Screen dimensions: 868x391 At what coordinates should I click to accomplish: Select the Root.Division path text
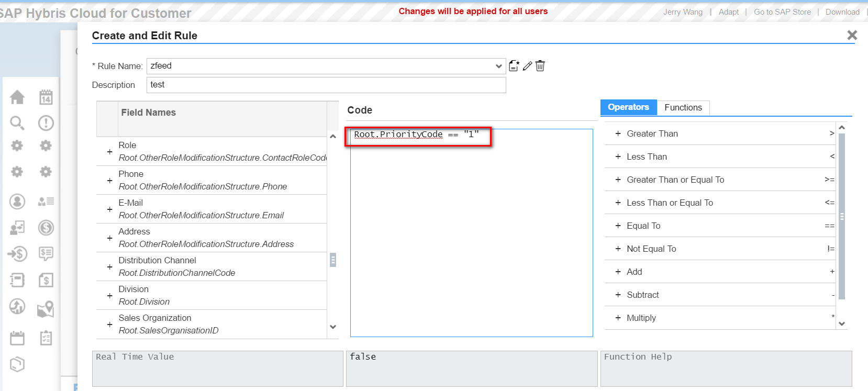pos(144,301)
